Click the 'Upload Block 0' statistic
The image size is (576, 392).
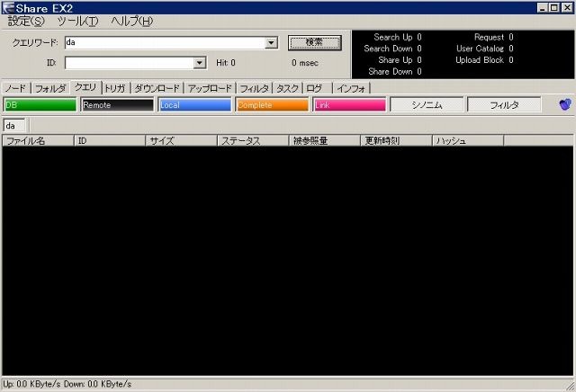coord(484,60)
